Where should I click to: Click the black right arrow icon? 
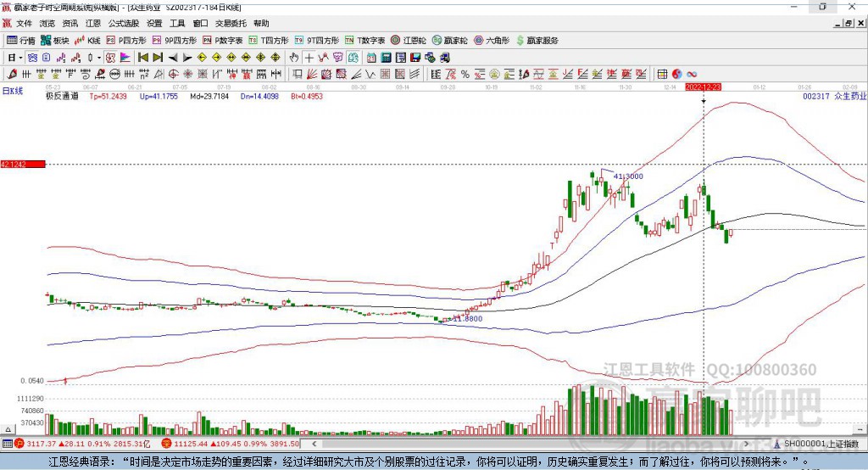[x=187, y=58]
